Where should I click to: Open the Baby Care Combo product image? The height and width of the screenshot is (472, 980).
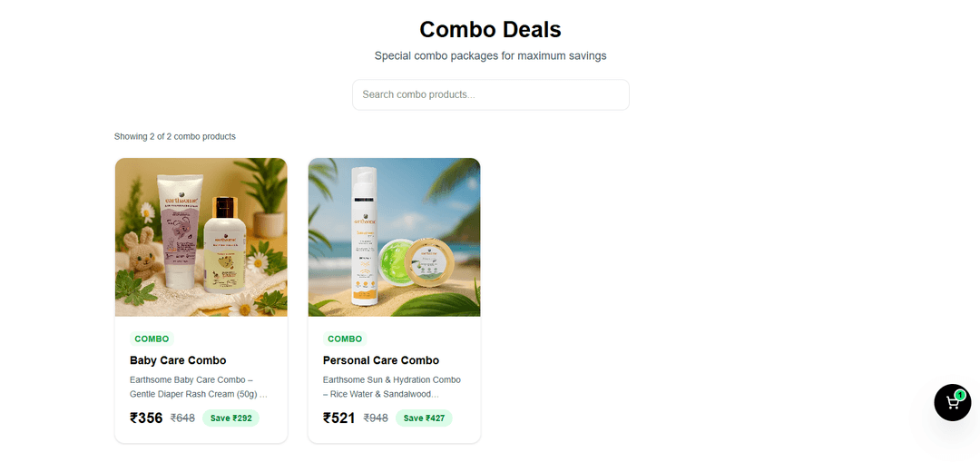pos(201,237)
